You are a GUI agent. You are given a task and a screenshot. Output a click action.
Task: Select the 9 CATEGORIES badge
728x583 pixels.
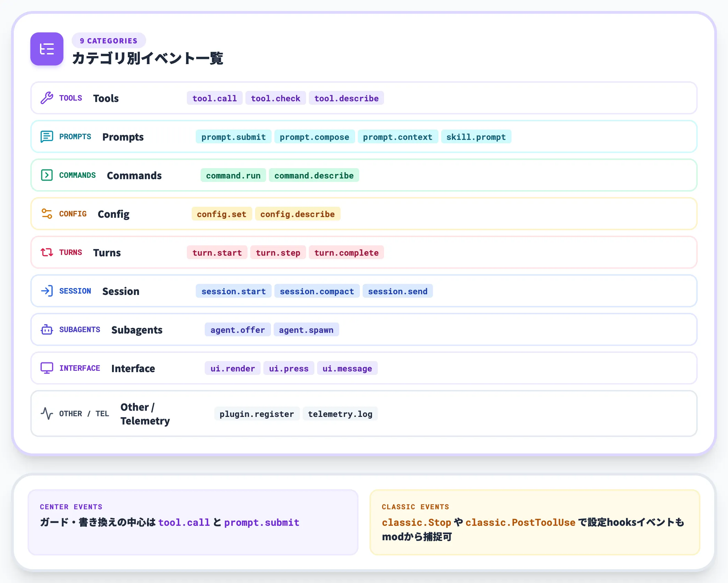pos(109,41)
